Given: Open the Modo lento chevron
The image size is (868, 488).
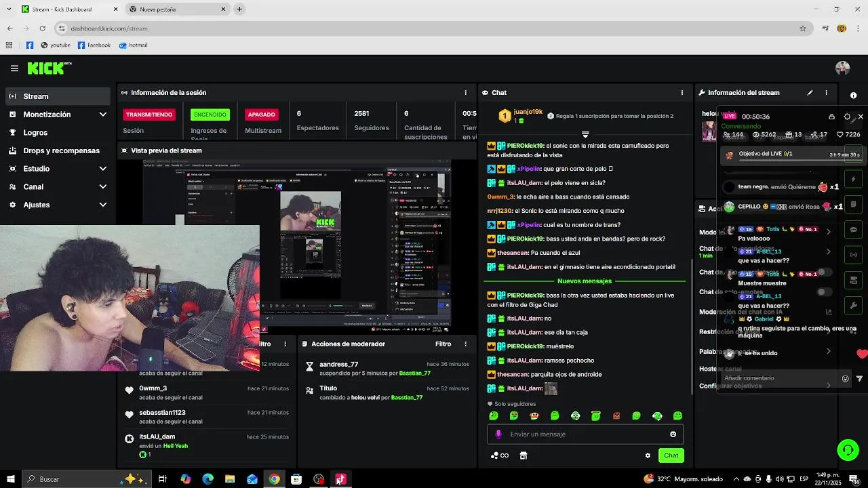Looking at the screenshot, I should (828, 232).
